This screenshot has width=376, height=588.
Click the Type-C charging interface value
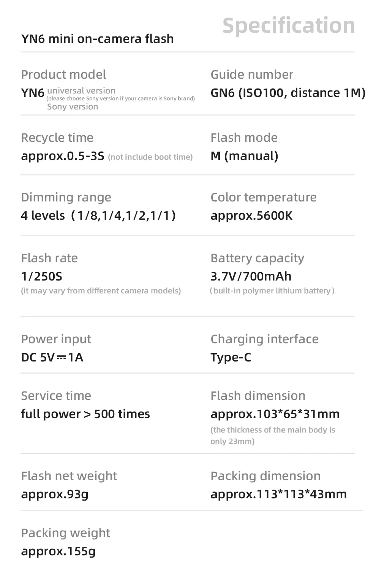click(x=231, y=358)
